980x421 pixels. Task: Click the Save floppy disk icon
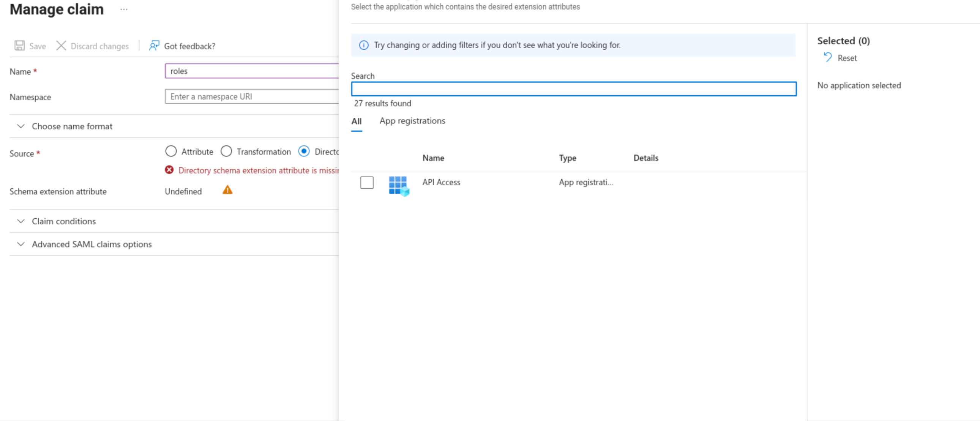click(x=19, y=46)
